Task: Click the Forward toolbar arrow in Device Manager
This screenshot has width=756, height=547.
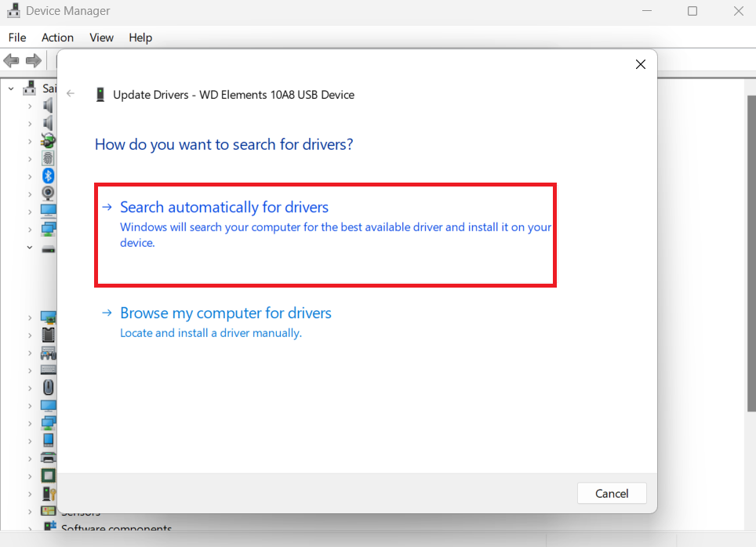Action: 33,60
